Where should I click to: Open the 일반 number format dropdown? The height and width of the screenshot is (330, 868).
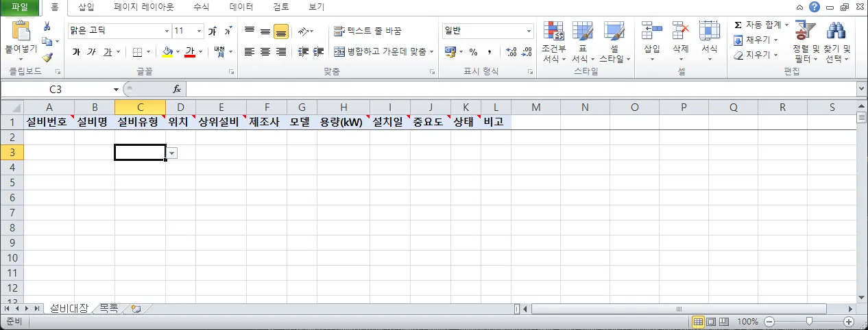[x=529, y=31]
